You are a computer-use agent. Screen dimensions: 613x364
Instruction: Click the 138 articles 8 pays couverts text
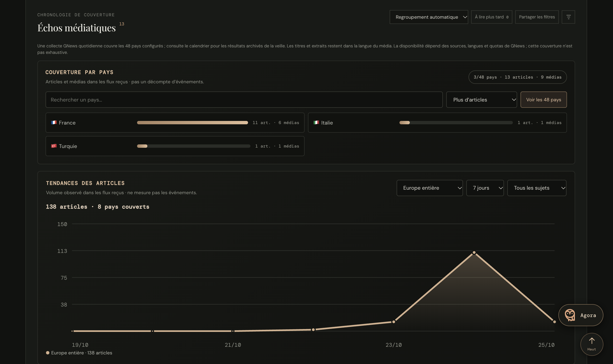tap(98, 207)
